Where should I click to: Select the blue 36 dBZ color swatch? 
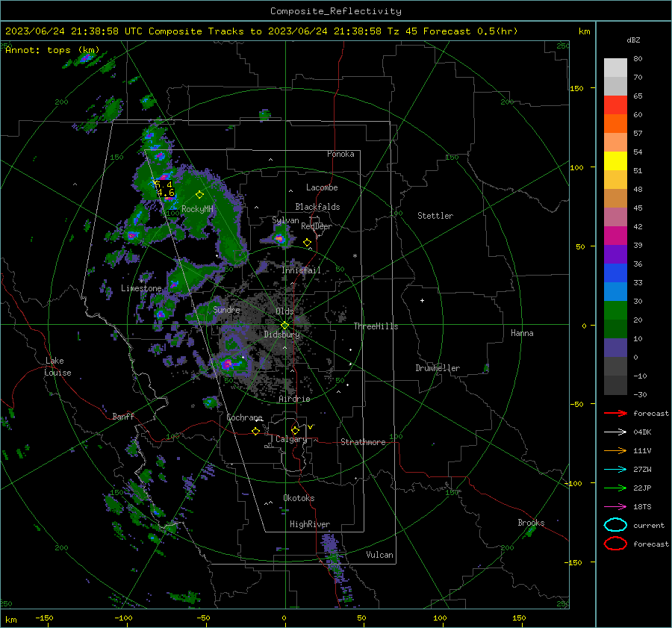[x=615, y=273]
